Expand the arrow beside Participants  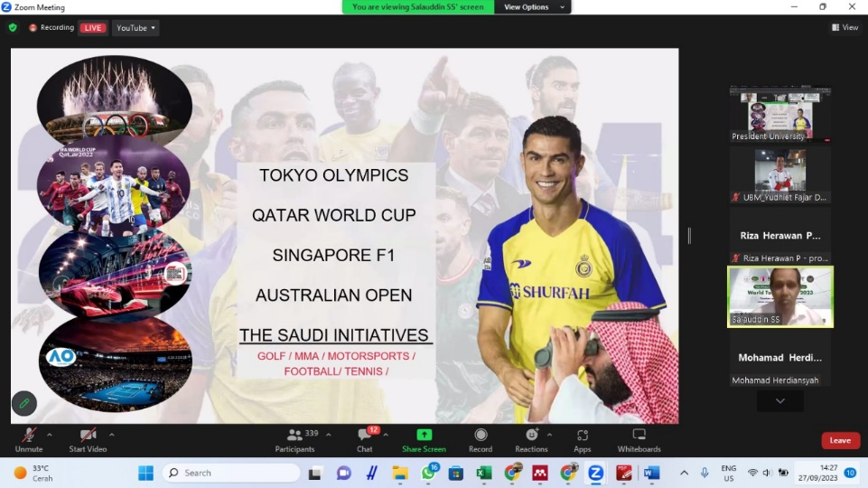[x=329, y=435]
